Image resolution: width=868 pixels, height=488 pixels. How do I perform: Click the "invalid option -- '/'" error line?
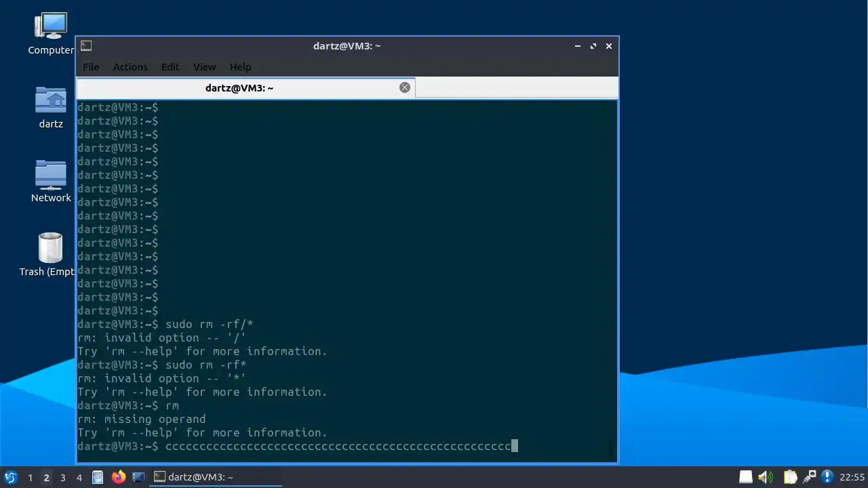click(x=161, y=338)
